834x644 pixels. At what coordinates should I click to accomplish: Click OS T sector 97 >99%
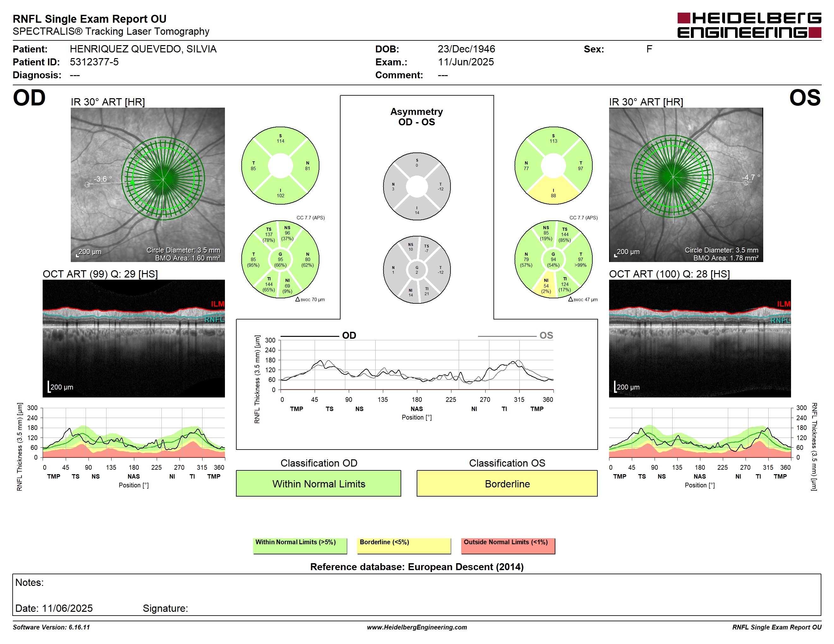[x=580, y=259]
